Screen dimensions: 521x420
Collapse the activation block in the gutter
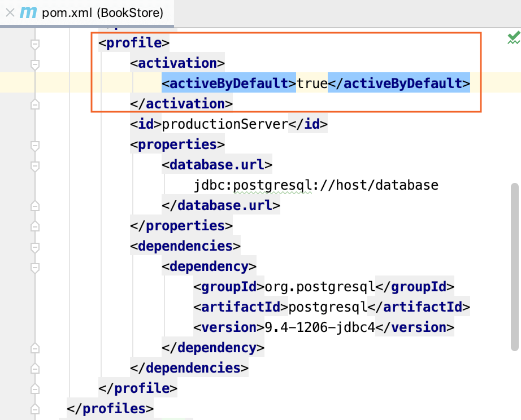coord(35,63)
